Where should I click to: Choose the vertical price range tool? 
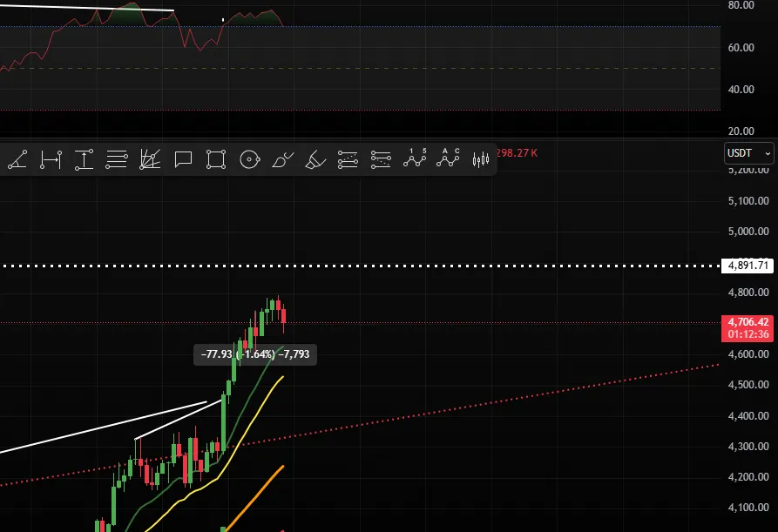[x=84, y=159]
